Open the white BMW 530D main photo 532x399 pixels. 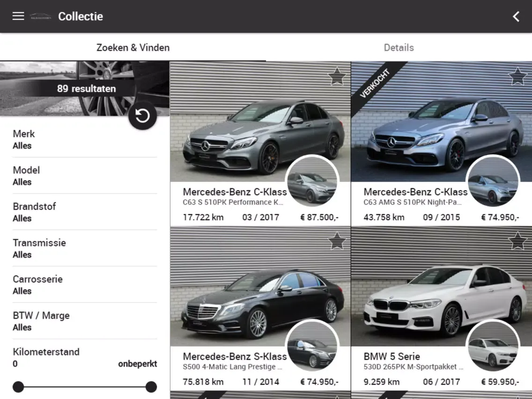tap(442, 286)
